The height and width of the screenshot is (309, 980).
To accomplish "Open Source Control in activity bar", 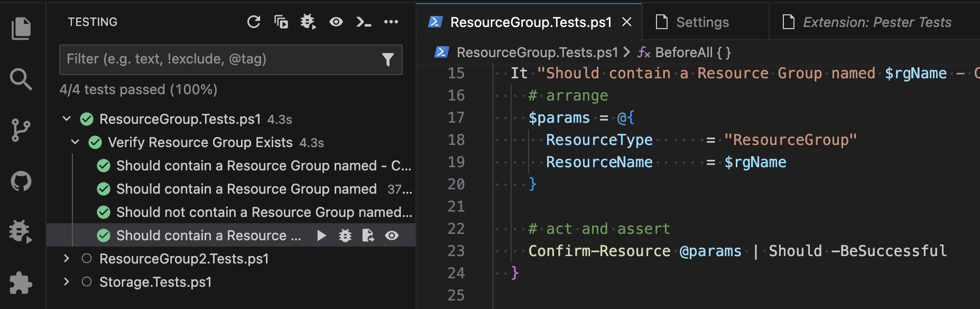I will click(21, 130).
